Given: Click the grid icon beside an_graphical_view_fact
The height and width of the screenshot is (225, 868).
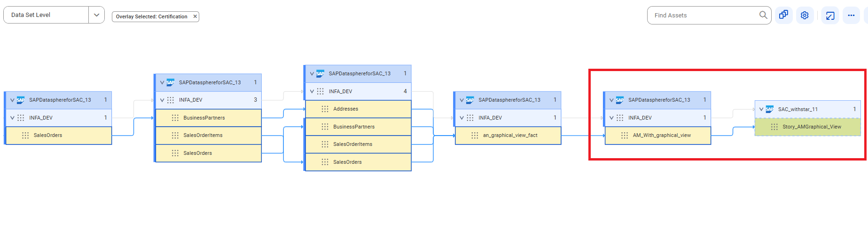Looking at the screenshot, I should pos(475,135).
